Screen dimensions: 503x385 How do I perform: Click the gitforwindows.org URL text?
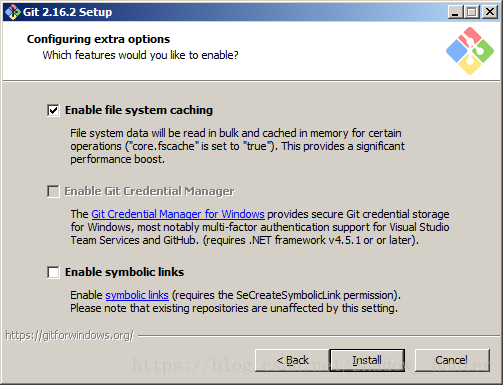click(x=69, y=335)
